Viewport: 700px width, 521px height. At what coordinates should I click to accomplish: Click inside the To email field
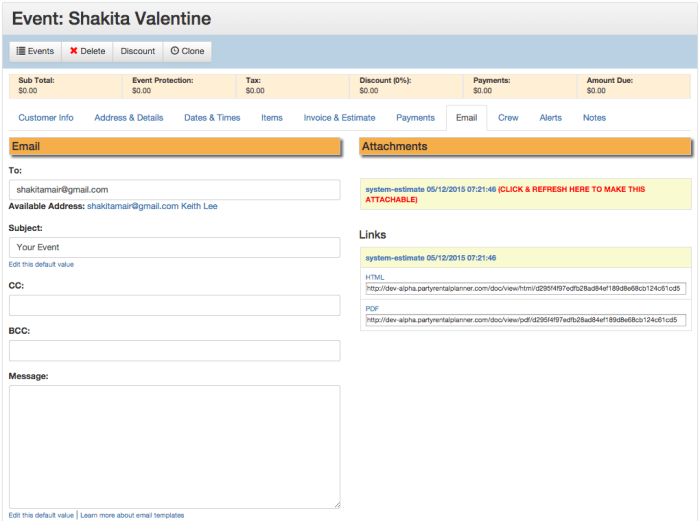click(x=174, y=189)
